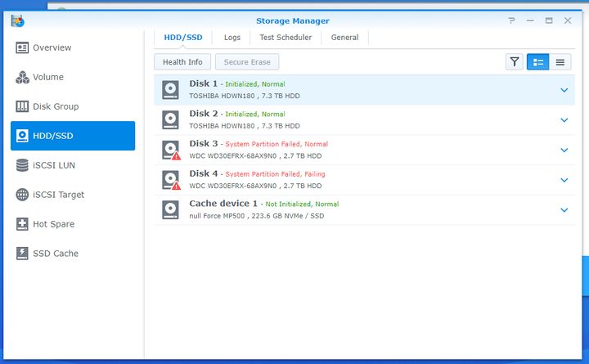This screenshot has width=589, height=364.
Task: Expand Cache device 1 details
Action: coord(564,210)
